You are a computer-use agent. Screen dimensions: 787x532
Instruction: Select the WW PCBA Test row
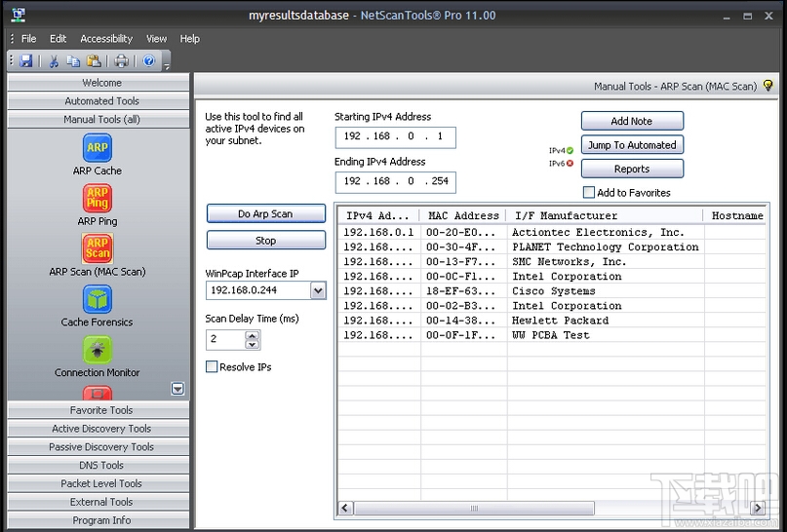552,335
